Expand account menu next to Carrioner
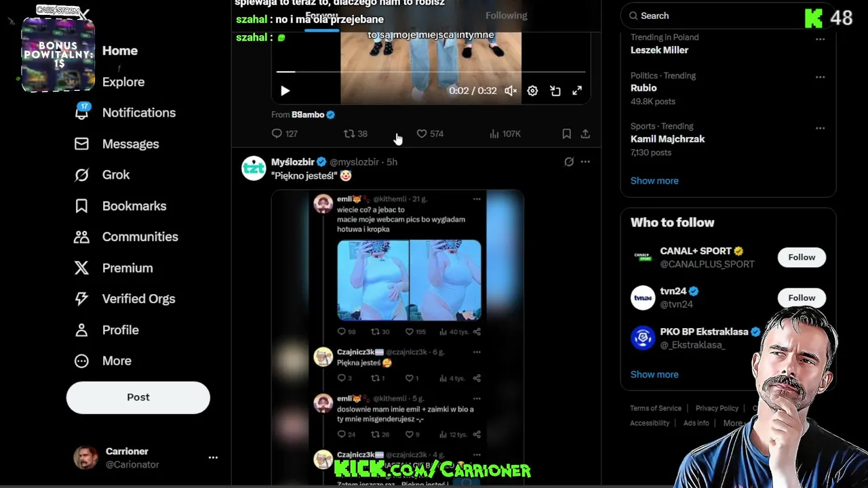The height and width of the screenshot is (488, 868). 213,457
